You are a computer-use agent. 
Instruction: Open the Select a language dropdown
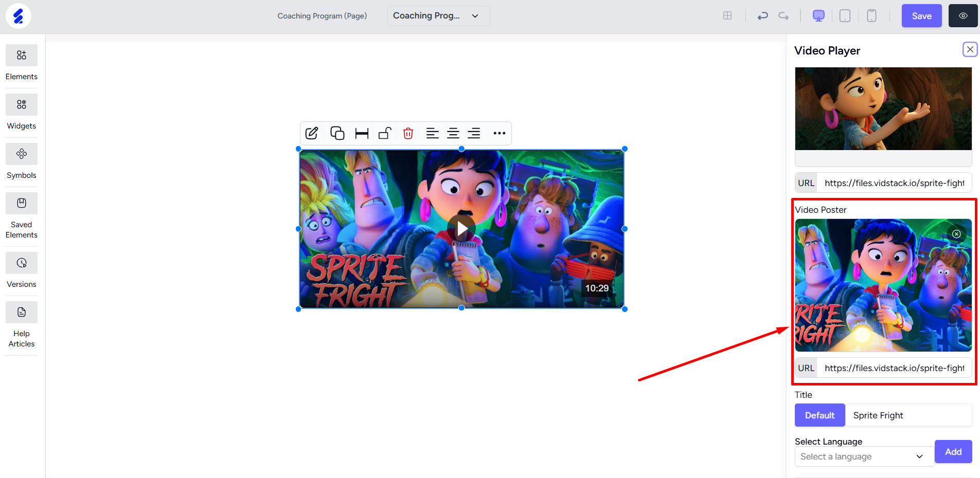pyautogui.click(x=864, y=456)
